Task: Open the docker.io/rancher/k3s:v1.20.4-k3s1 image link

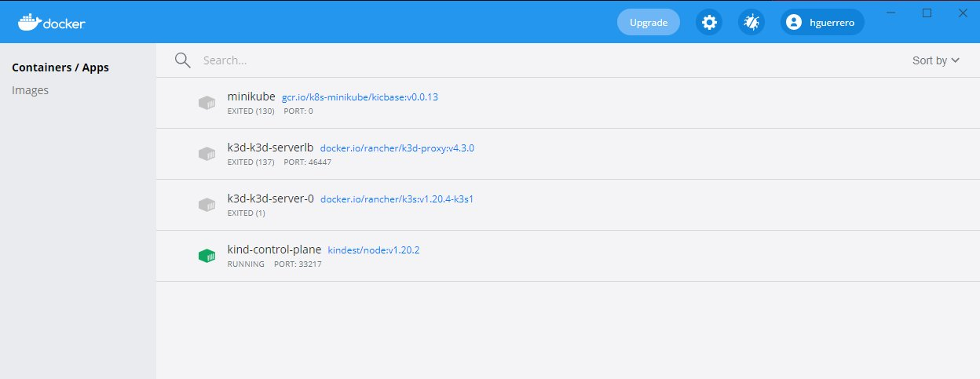Action: [397, 199]
